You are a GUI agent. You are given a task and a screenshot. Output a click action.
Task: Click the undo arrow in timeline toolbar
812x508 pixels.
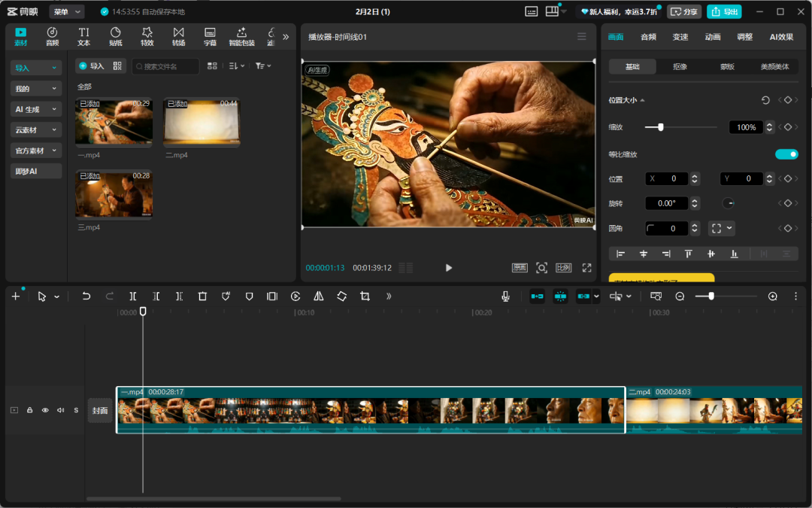click(86, 297)
